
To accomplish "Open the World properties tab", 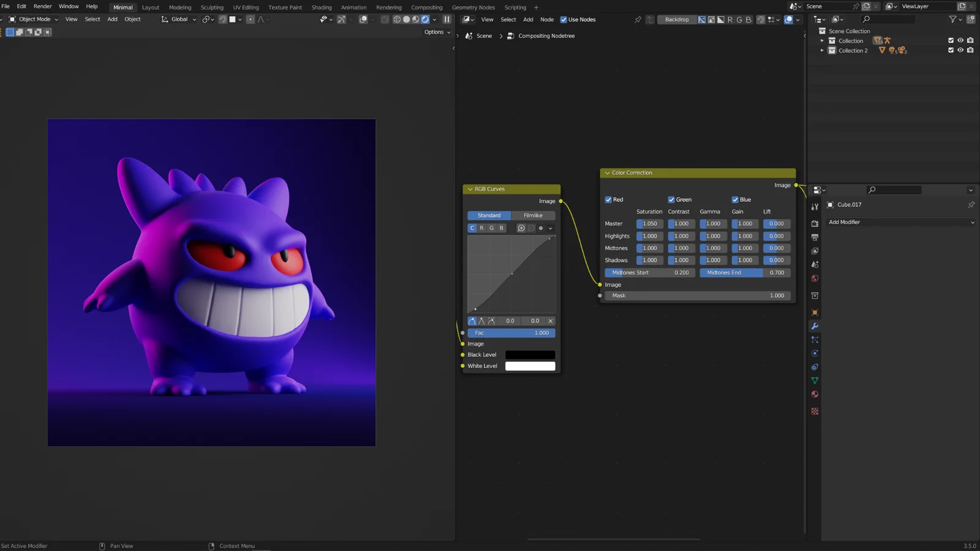I will click(815, 279).
